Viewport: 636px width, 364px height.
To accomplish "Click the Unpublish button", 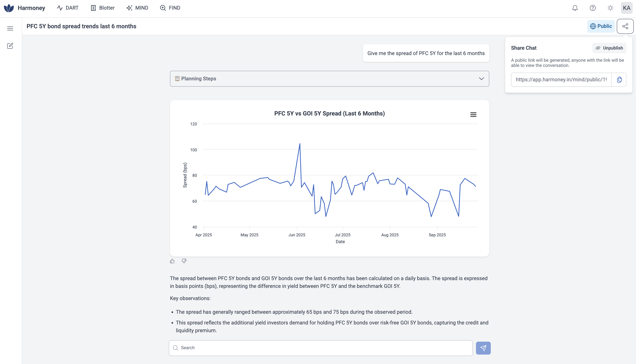I will (x=609, y=48).
